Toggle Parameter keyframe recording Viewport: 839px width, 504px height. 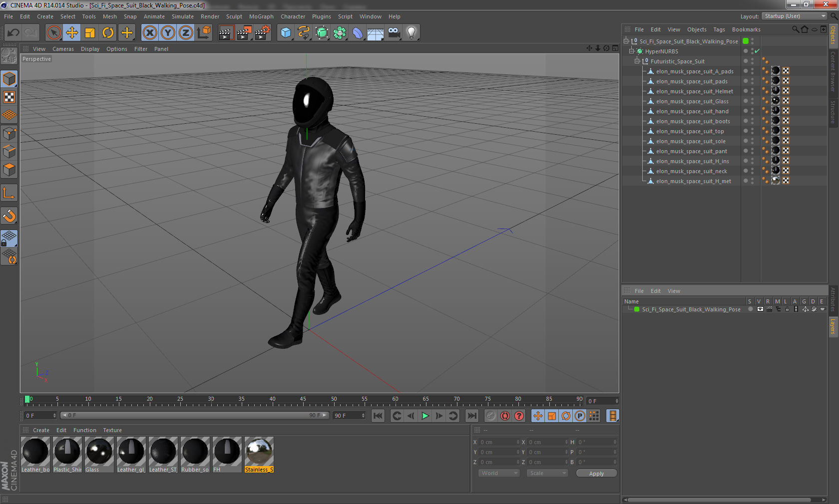tap(580, 416)
